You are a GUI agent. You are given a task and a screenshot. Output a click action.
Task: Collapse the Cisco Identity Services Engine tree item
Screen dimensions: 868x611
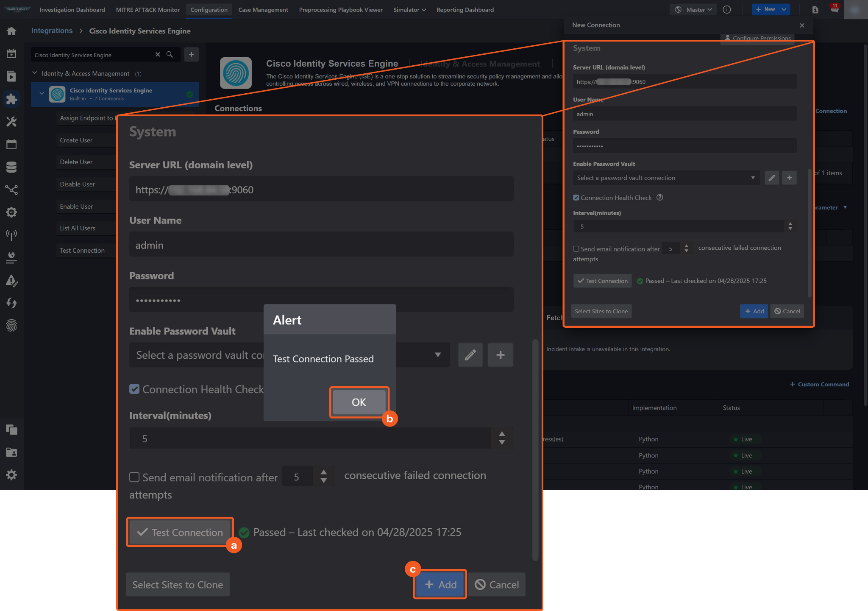42,94
